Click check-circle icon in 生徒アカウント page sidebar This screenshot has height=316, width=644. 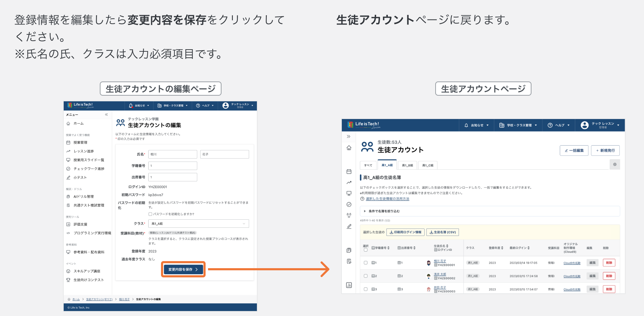pos(349,204)
